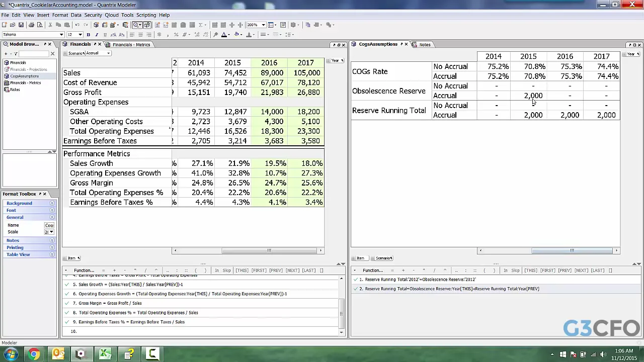
Task: Click the Skip button in Financials formula bar
Action: 226,270
